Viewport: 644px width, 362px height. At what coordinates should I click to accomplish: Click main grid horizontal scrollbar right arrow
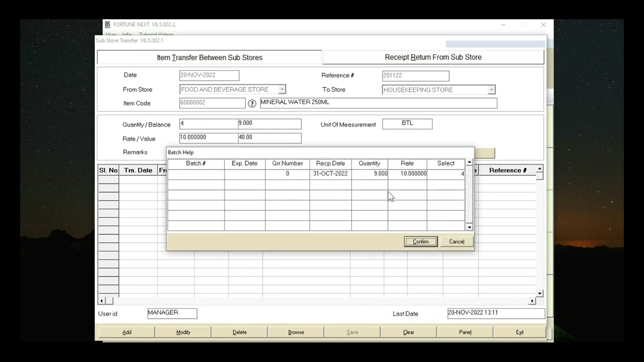[532, 301]
